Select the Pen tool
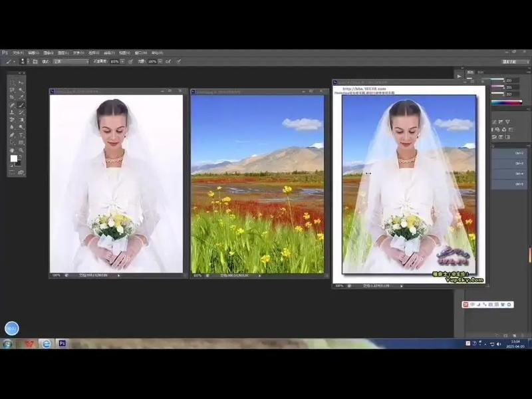The height and width of the screenshot is (399, 532). 13,135
